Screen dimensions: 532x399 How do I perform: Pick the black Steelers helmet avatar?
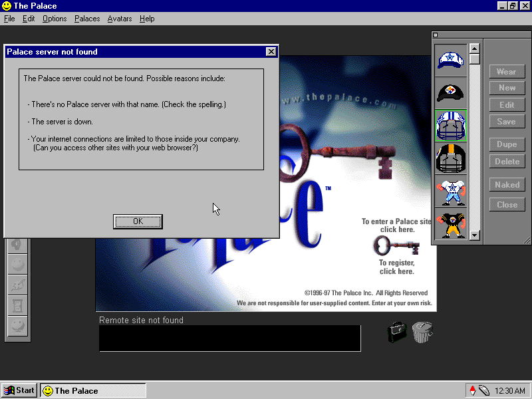(451, 159)
